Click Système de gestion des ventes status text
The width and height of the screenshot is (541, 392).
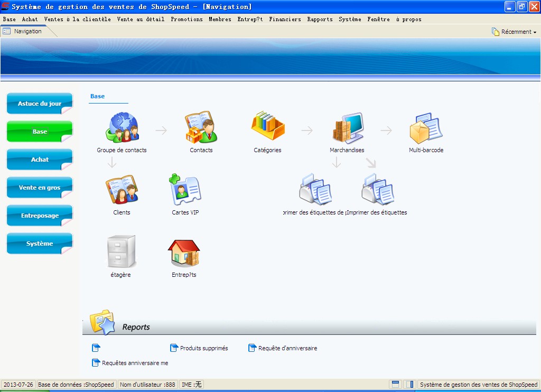point(479,385)
